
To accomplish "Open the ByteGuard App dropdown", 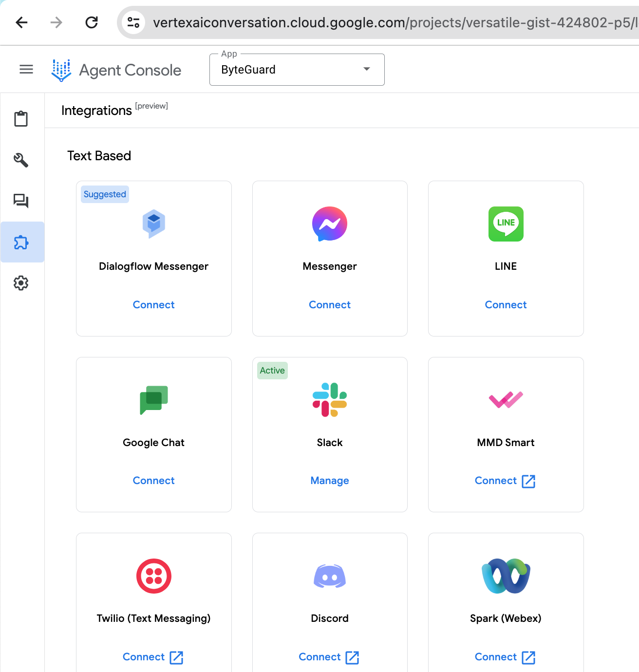I will 297,70.
